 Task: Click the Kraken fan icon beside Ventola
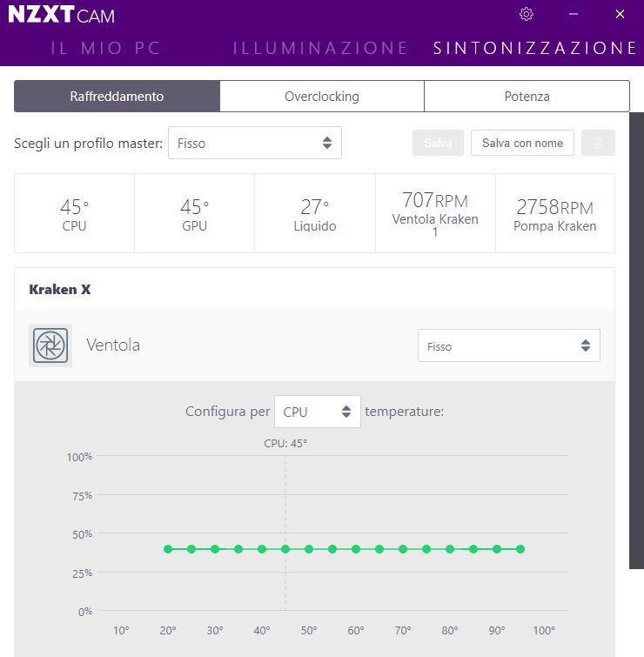click(50, 345)
